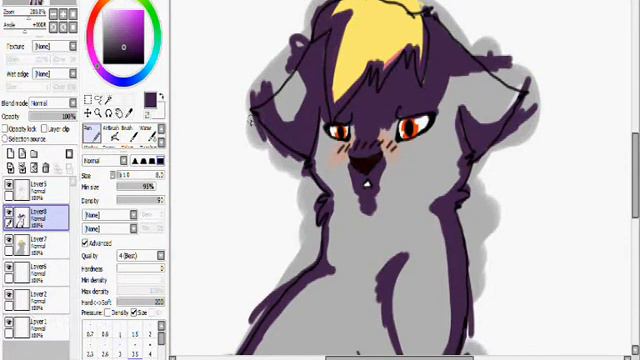Viewport: 640px width, 360px height.
Task: Enable the Selection source option
Action: pos(5,139)
